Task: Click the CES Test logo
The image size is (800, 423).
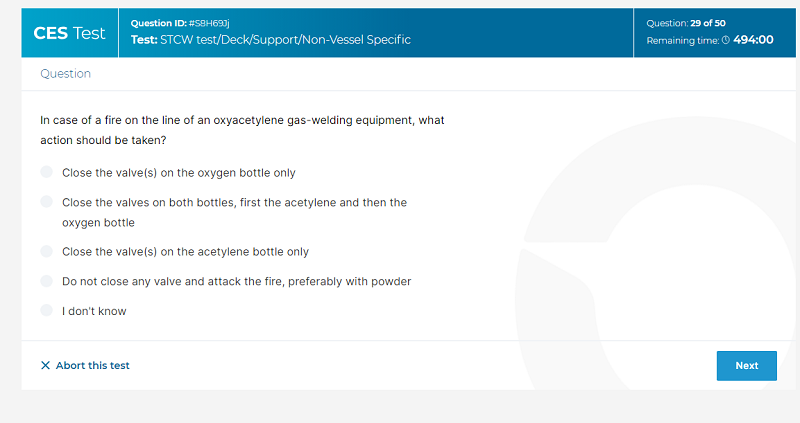Action: (69, 33)
